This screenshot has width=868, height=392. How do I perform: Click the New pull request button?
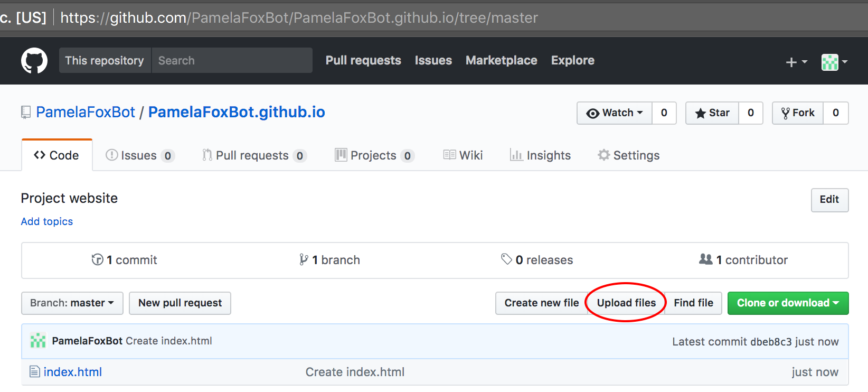[x=180, y=303]
